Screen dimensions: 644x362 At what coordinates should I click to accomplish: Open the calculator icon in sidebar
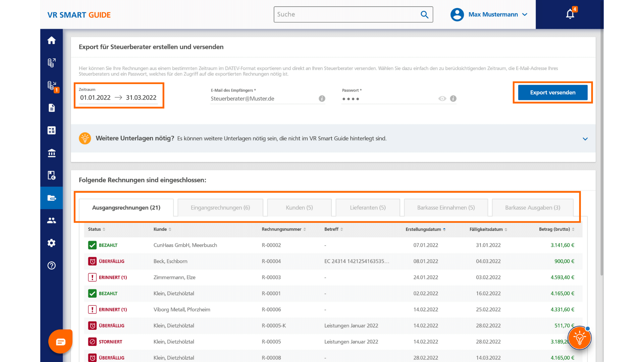click(x=51, y=130)
